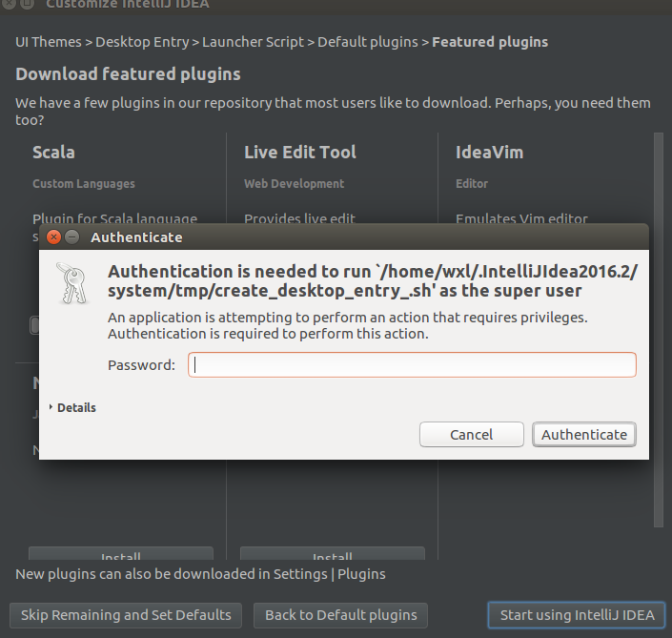Viewport: 672px width, 638px height.
Task: Click the Live Edit Tool title
Action: [300, 153]
